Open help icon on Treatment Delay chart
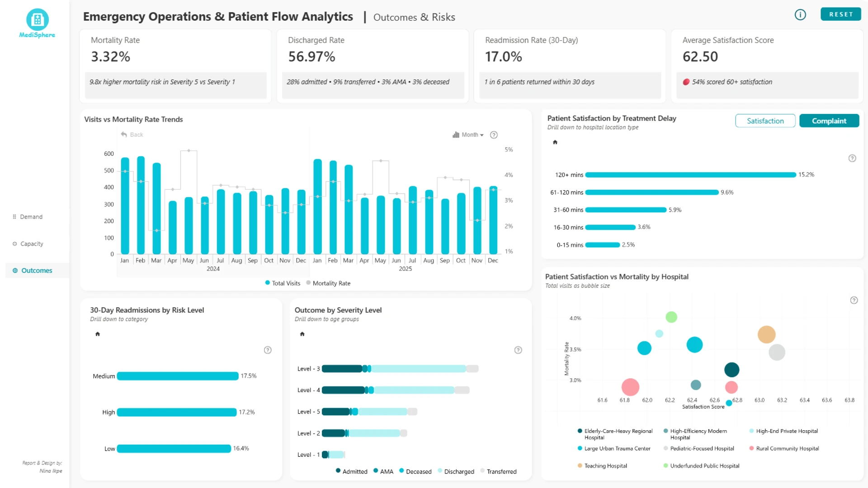Viewport: 868px width, 488px height. coord(852,158)
